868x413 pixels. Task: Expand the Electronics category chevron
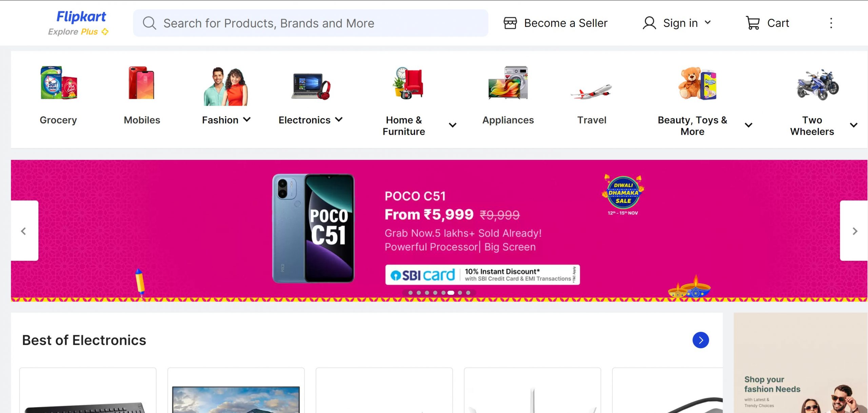coord(339,120)
